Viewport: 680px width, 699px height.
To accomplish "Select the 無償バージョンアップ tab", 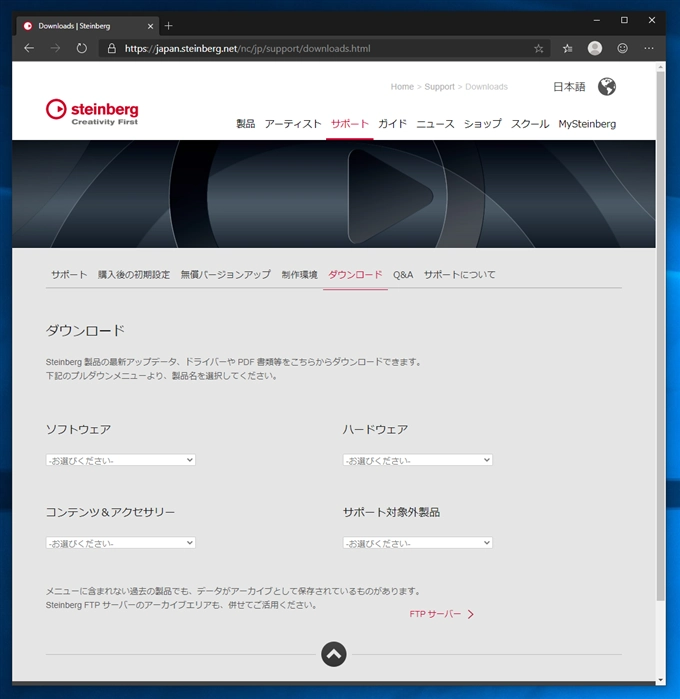I will coord(226,275).
